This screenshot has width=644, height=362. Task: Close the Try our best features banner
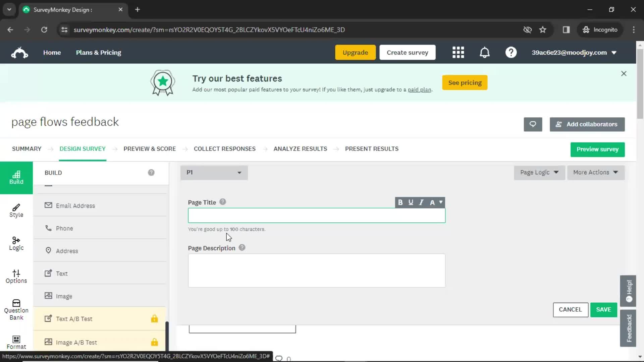tap(624, 73)
